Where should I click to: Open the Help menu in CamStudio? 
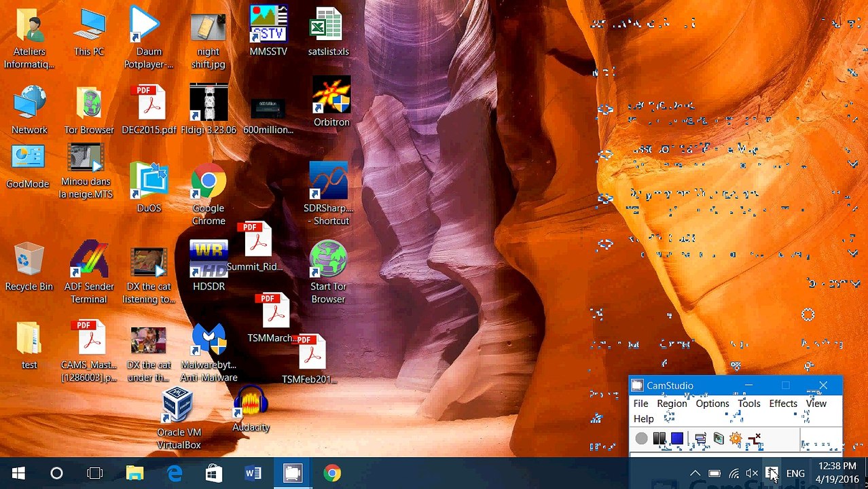click(643, 419)
